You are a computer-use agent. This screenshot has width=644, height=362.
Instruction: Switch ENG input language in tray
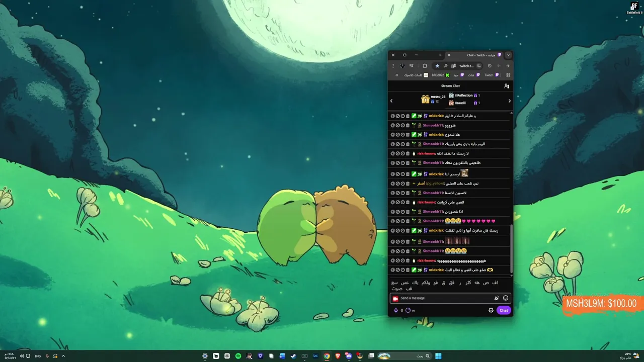(x=38, y=356)
